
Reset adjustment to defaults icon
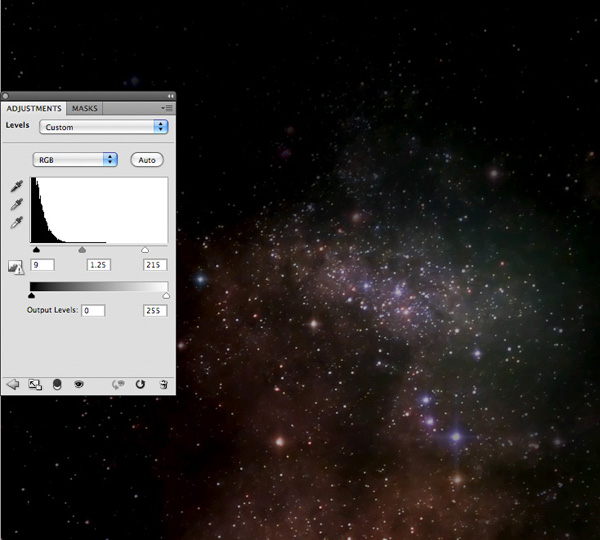click(140, 384)
